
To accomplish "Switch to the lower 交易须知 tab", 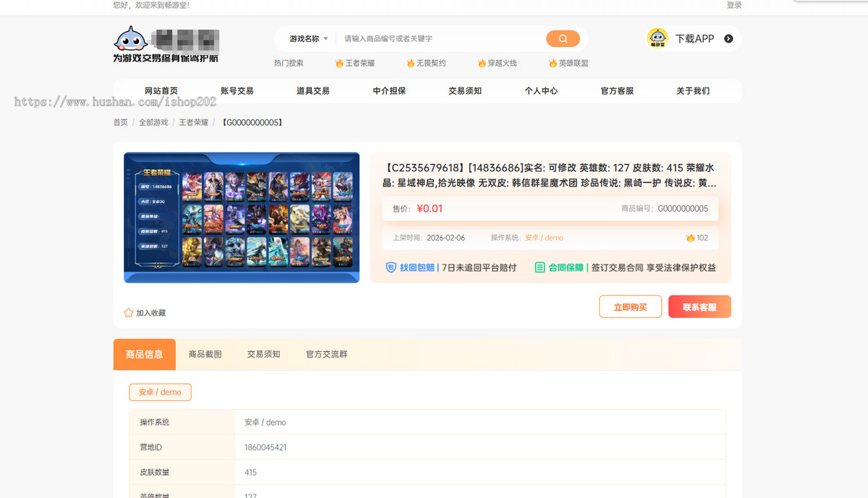I will point(263,354).
